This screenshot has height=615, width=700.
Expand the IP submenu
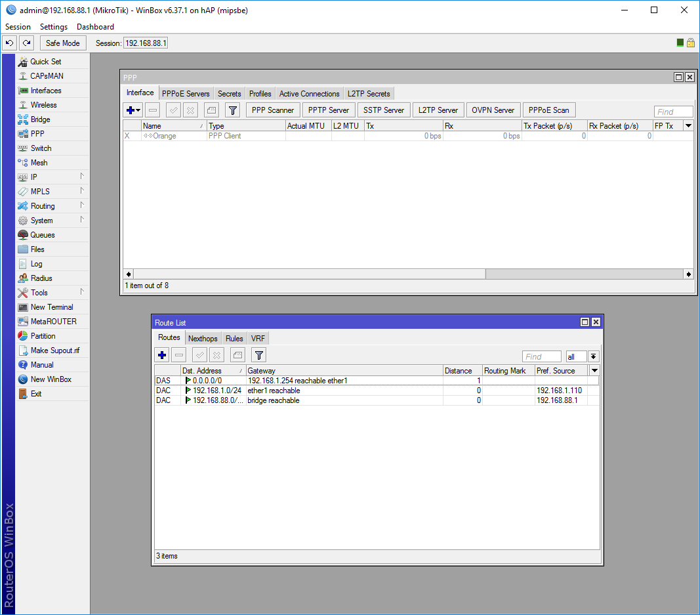(x=51, y=177)
